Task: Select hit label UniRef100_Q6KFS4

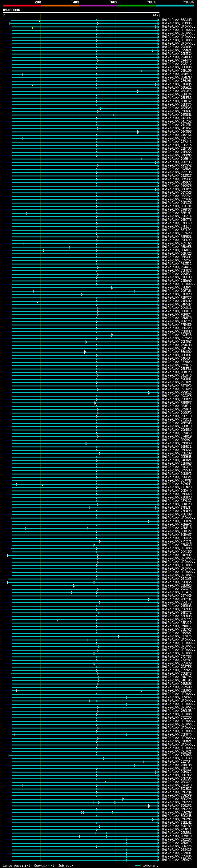Action: click(177, 94)
